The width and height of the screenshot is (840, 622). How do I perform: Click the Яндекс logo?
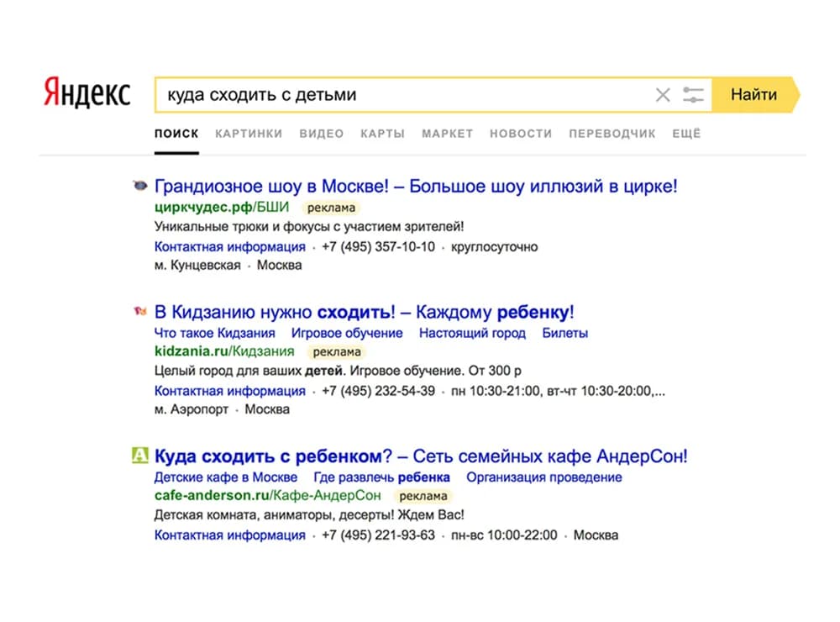(87, 92)
